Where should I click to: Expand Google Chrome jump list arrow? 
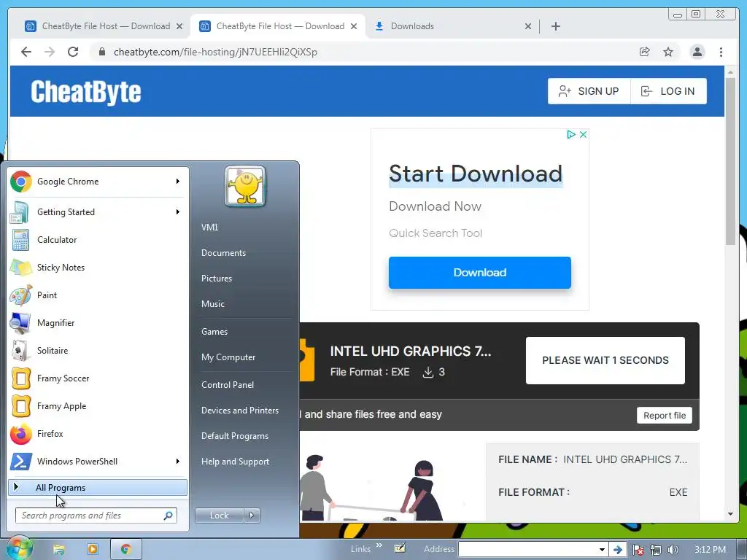click(178, 182)
